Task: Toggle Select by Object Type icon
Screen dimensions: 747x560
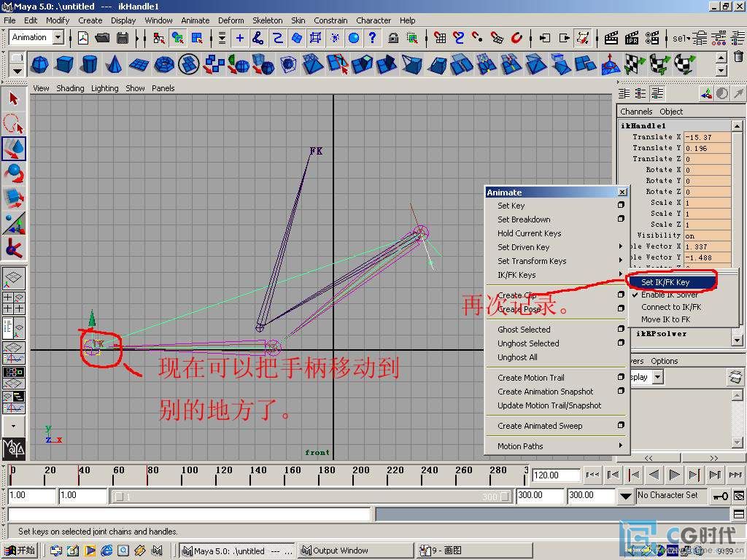Action: pyautogui.click(x=178, y=38)
